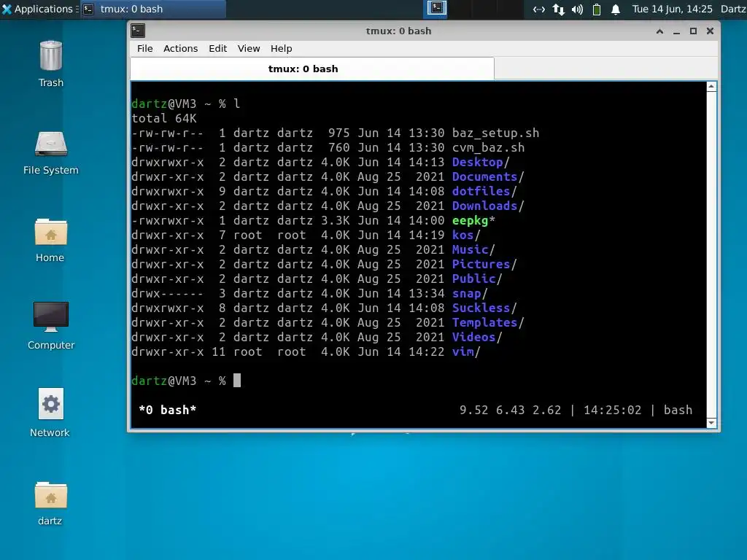
Task: Click the terminal cursor at the bottom prompt
Action: point(237,381)
